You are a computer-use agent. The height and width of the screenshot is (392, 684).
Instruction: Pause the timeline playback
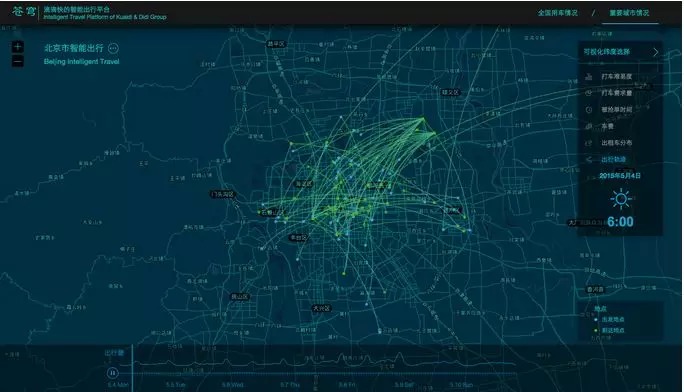pos(113,373)
